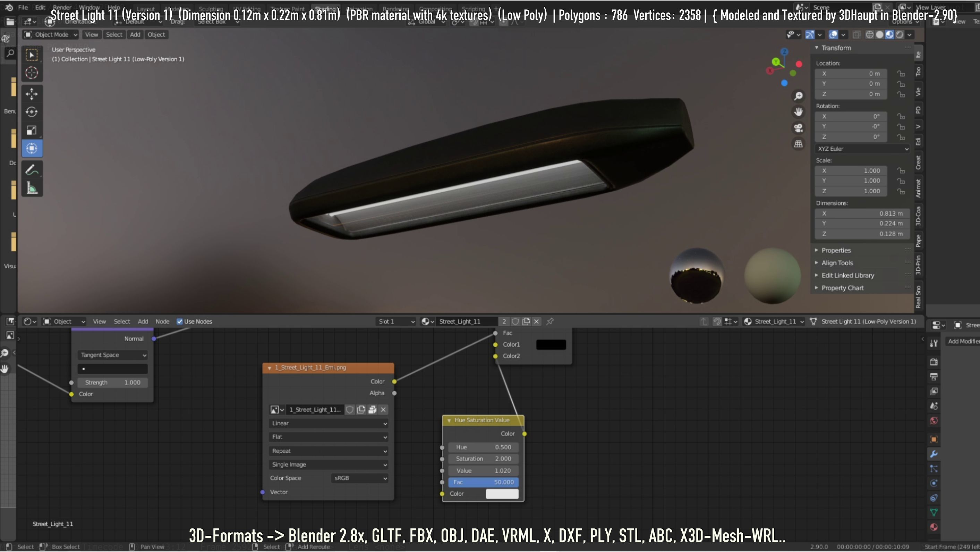Open the XYZ Euler rotation mode dropdown

pos(862,149)
